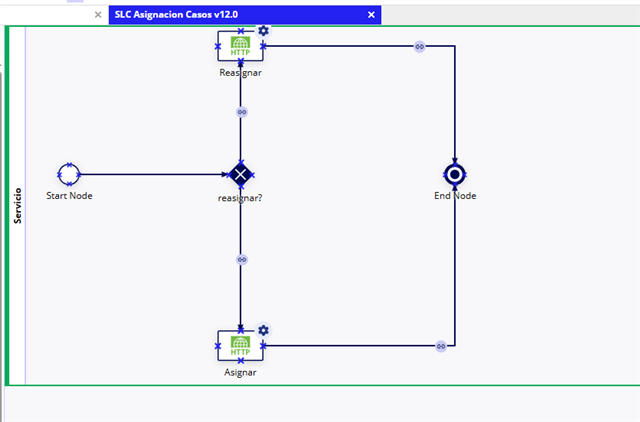Switch to SLC Asignacion Casos v12.0 tab
Viewport: 640px width, 422px height.
[245, 15]
